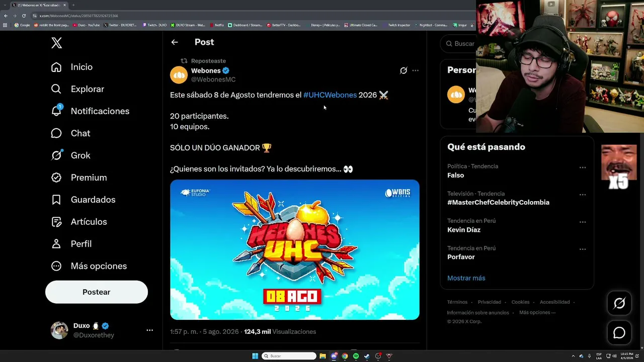
Task: Click the 124,3 mil Visualizaciones count
Action: click(280, 332)
